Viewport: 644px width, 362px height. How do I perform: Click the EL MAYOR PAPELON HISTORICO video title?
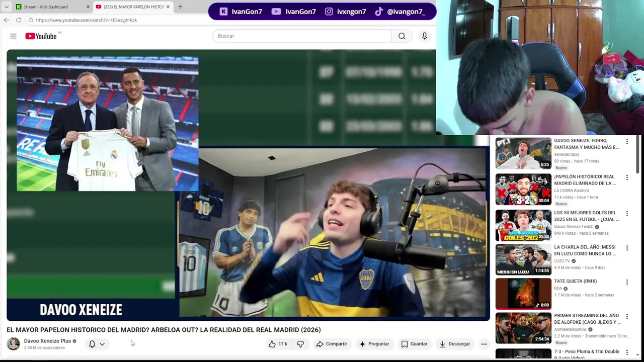(x=164, y=330)
